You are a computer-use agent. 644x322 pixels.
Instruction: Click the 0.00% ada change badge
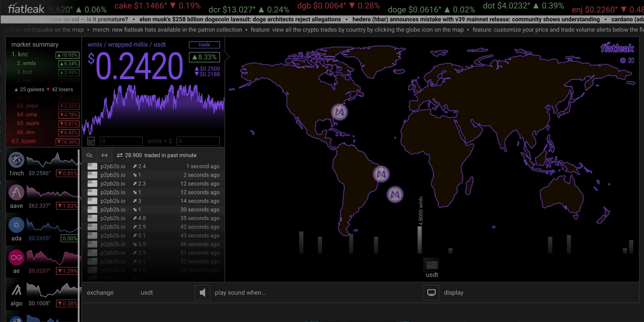click(x=69, y=238)
